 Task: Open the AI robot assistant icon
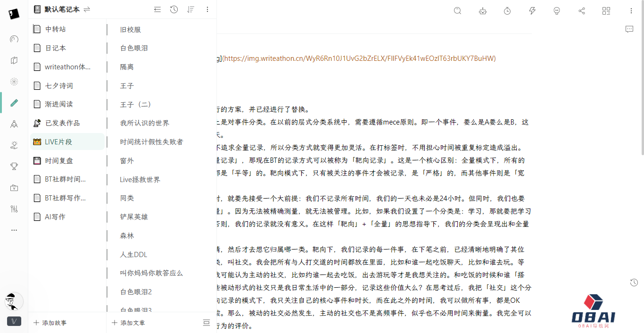pos(482,11)
